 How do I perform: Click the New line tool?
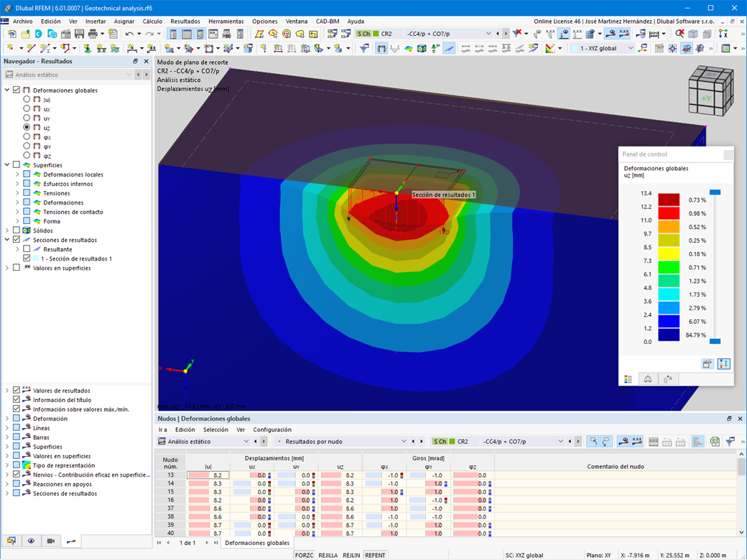point(32,48)
